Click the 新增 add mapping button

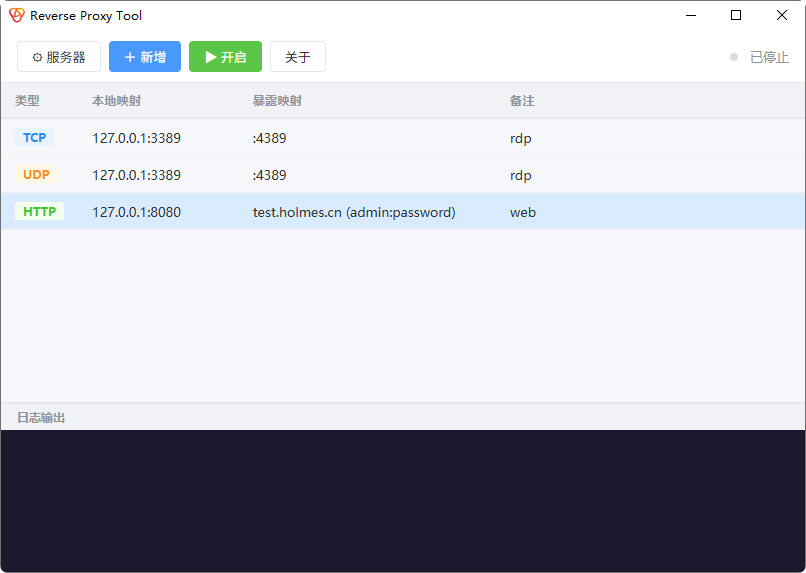(145, 57)
